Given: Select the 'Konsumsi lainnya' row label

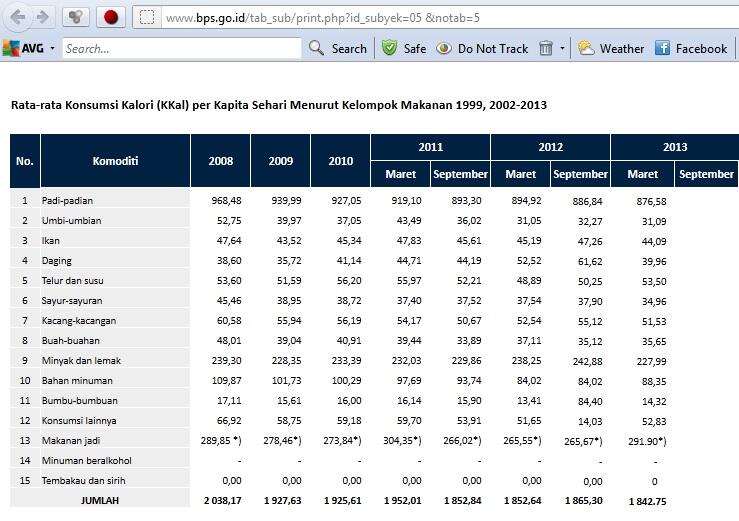Looking at the screenshot, I should point(79,421).
